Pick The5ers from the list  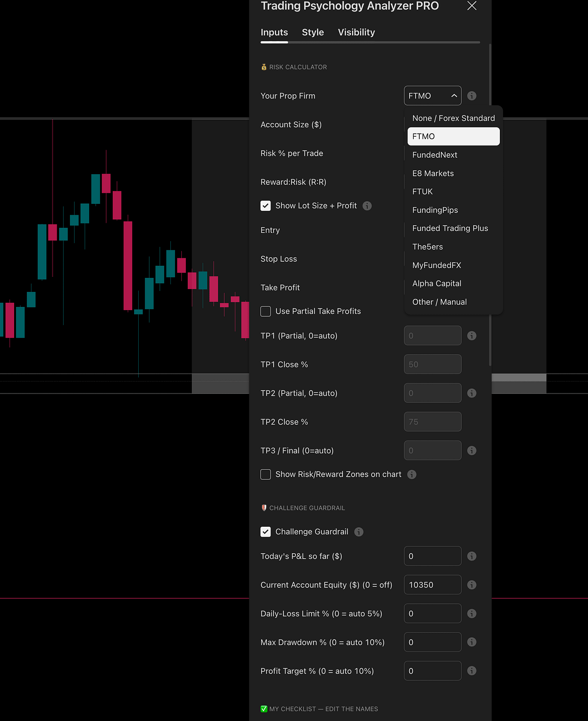click(x=453, y=247)
